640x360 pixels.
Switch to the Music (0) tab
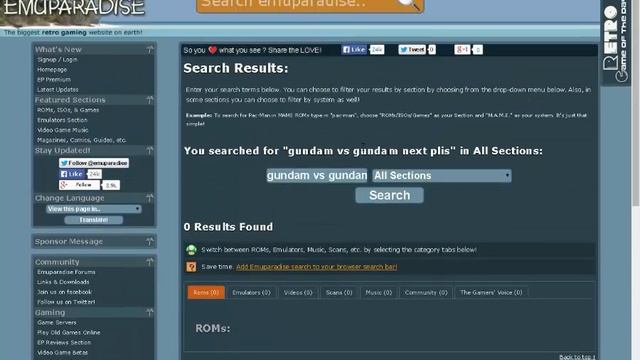[x=378, y=292]
